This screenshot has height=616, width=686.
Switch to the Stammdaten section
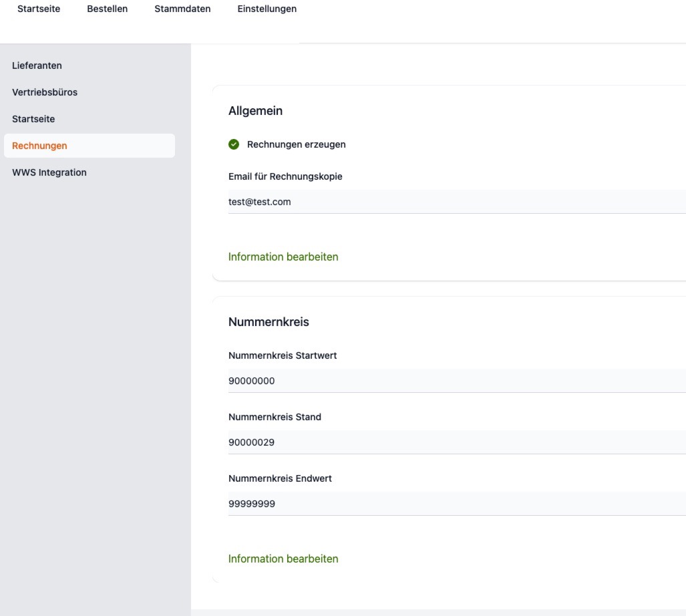pyautogui.click(x=182, y=9)
